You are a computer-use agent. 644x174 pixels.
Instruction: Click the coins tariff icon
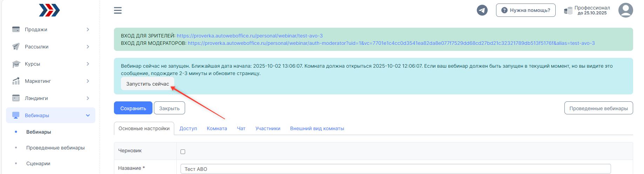pos(568,11)
